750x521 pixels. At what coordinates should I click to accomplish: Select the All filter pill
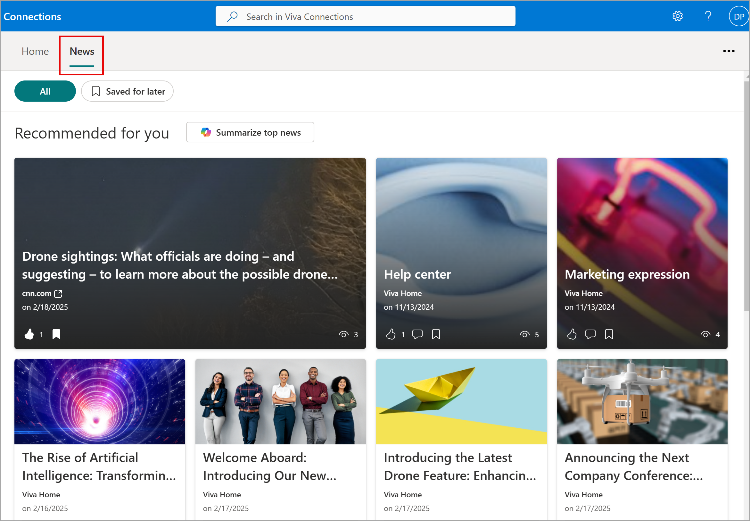tap(45, 91)
